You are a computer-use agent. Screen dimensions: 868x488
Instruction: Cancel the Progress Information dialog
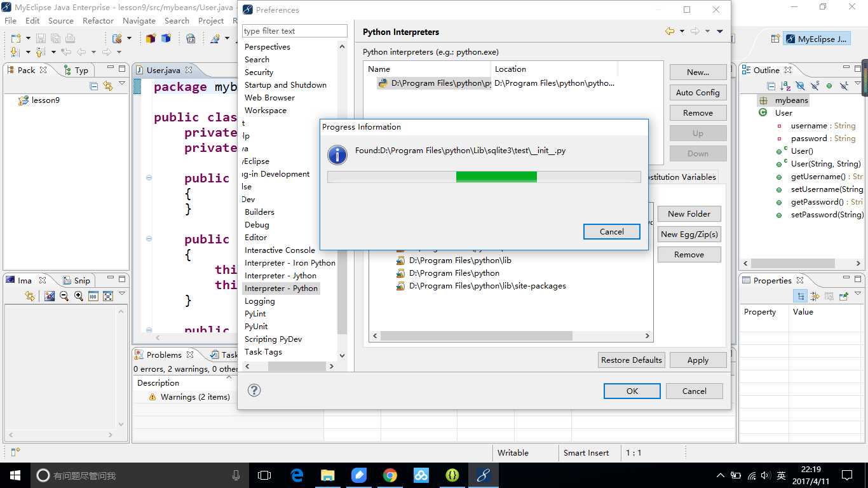click(x=611, y=231)
